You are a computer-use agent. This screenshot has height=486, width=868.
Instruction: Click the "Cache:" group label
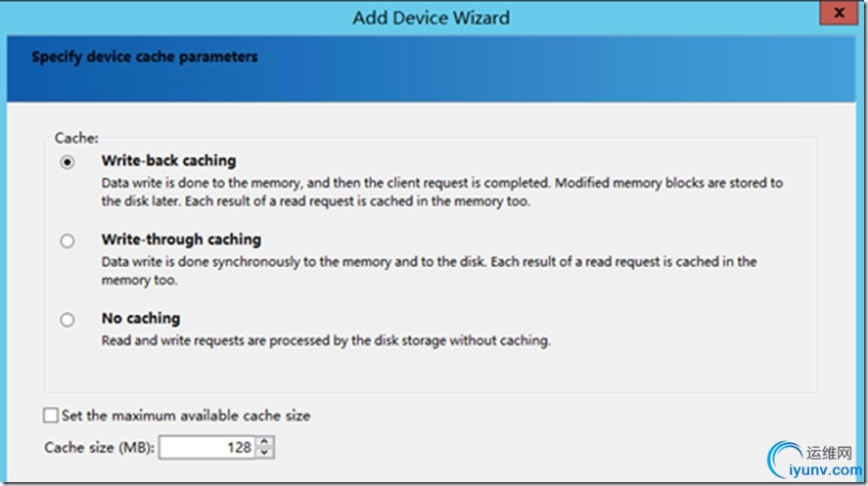coord(76,140)
